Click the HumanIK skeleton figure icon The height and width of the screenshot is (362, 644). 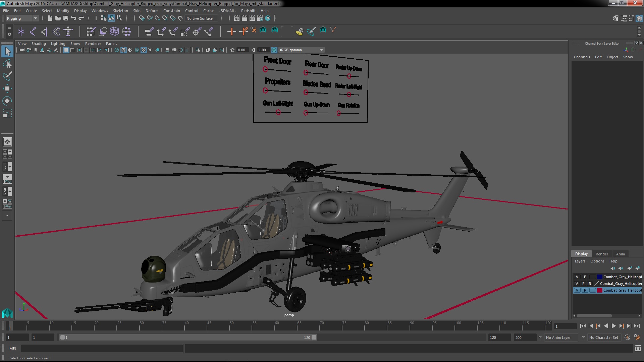click(x=68, y=32)
